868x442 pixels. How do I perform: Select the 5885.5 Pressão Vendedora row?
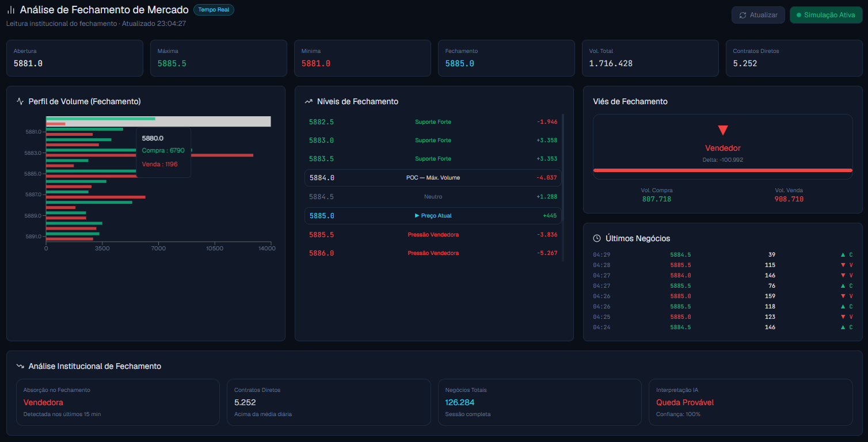coord(433,235)
